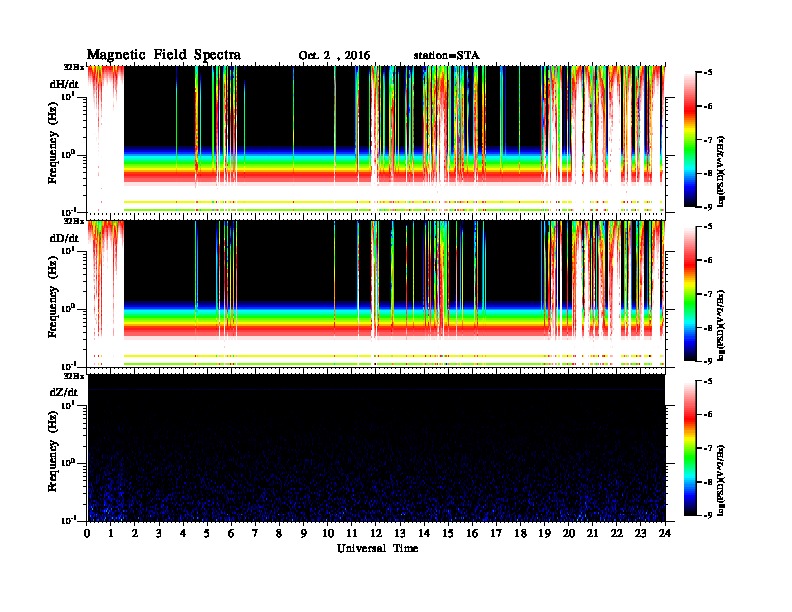
Task: Click the hour 24 tick label
Action: tap(665, 534)
